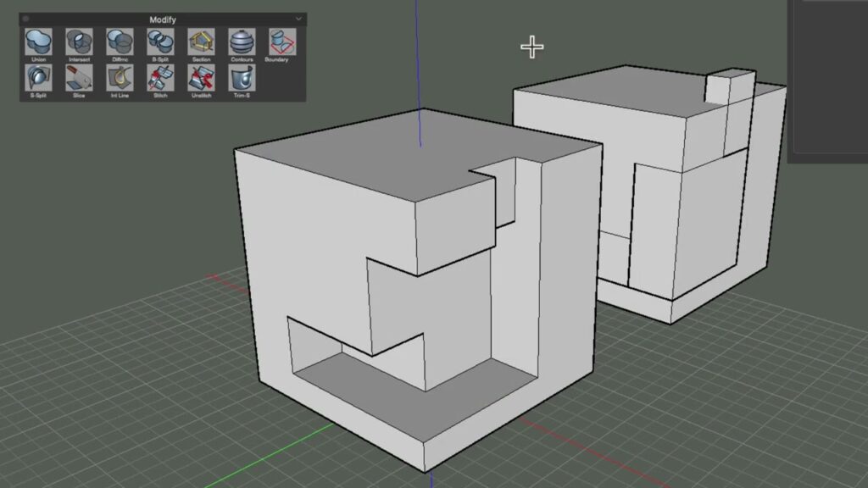Image resolution: width=868 pixels, height=488 pixels.
Task: Select the Contours tool
Action: tap(241, 42)
